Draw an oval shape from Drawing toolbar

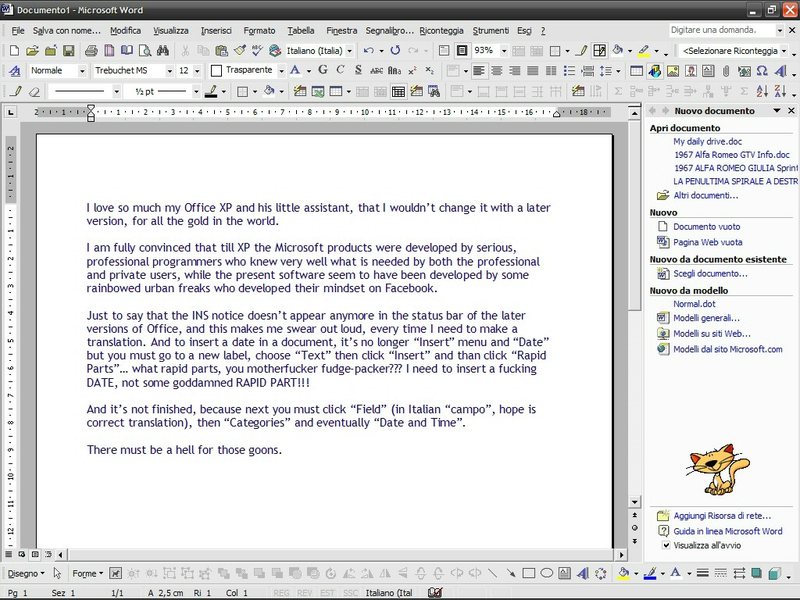pyautogui.click(x=546, y=573)
